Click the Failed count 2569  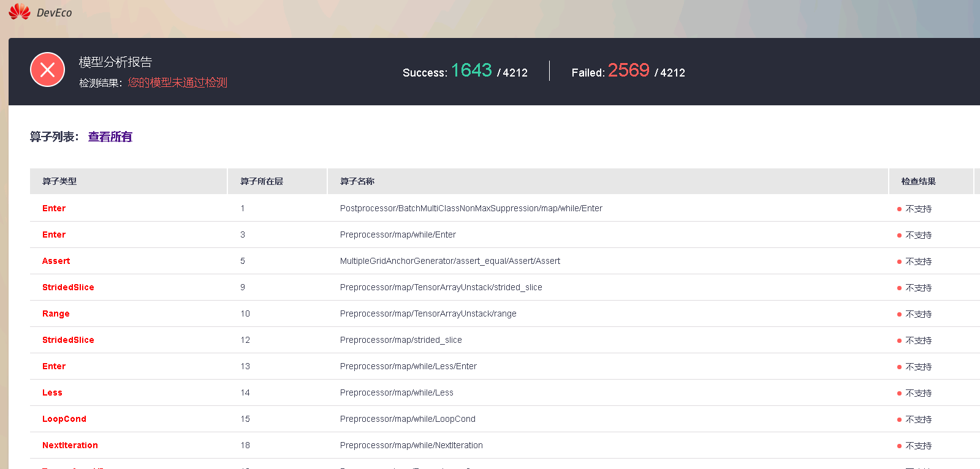[628, 70]
